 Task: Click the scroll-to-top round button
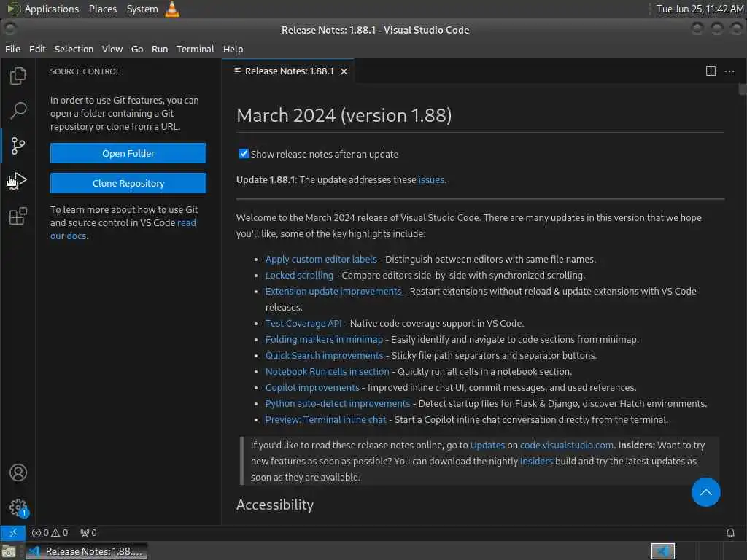tap(705, 492)
